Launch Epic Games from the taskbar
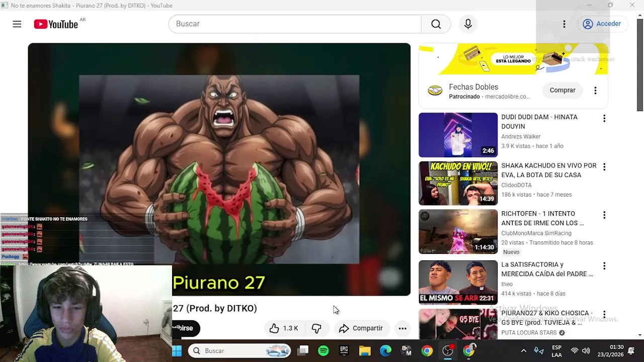Screen dimensions: 644x362 344,351
